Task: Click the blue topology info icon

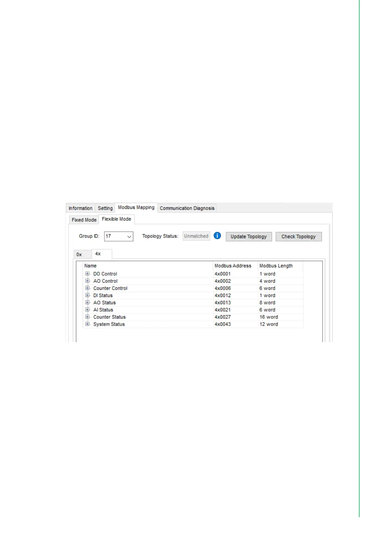Action: click(x=217, y=236)
